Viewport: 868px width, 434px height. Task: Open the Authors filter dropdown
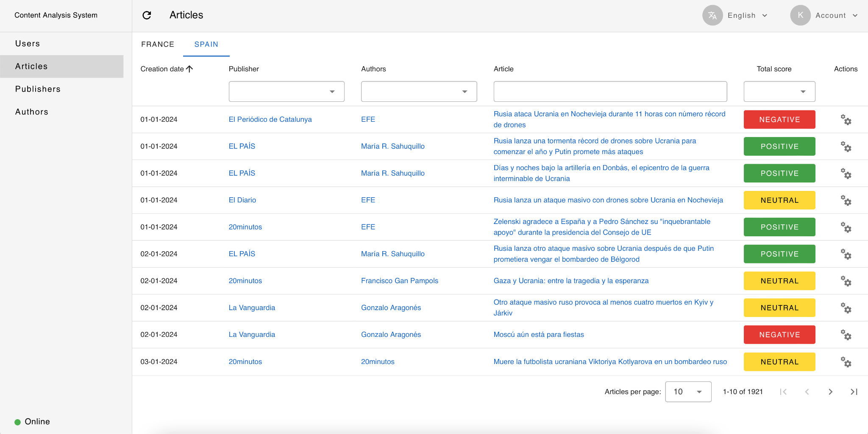(419, 92)
